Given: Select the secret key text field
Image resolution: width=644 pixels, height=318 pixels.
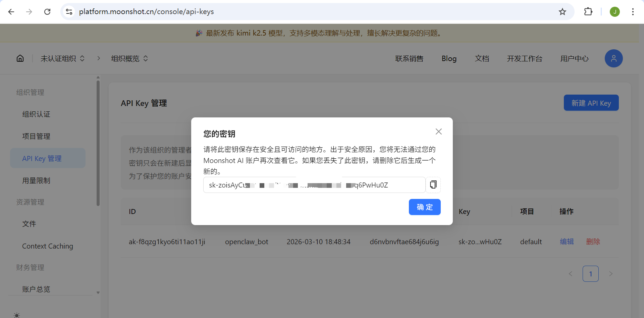Looking at the screenshot, I should [x=314, y=185].
